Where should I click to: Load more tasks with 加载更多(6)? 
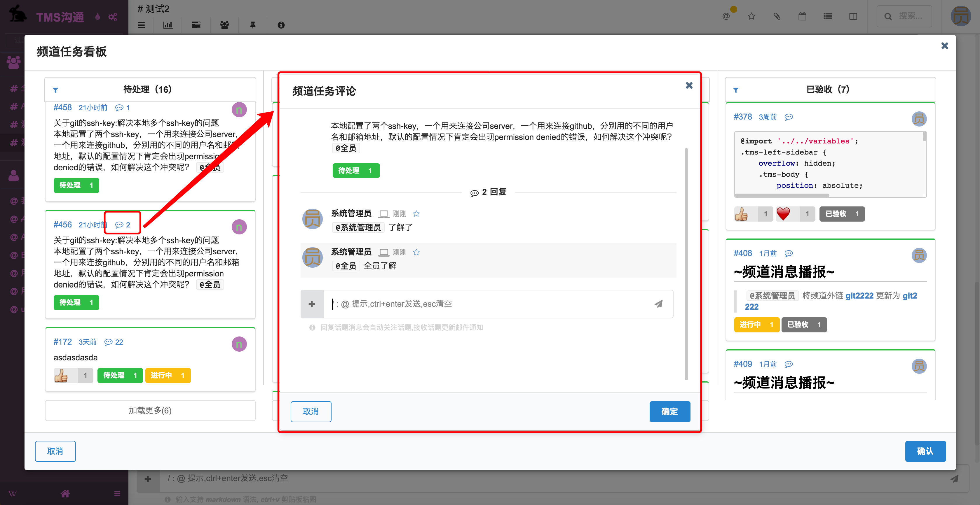(x=150, y=410)
